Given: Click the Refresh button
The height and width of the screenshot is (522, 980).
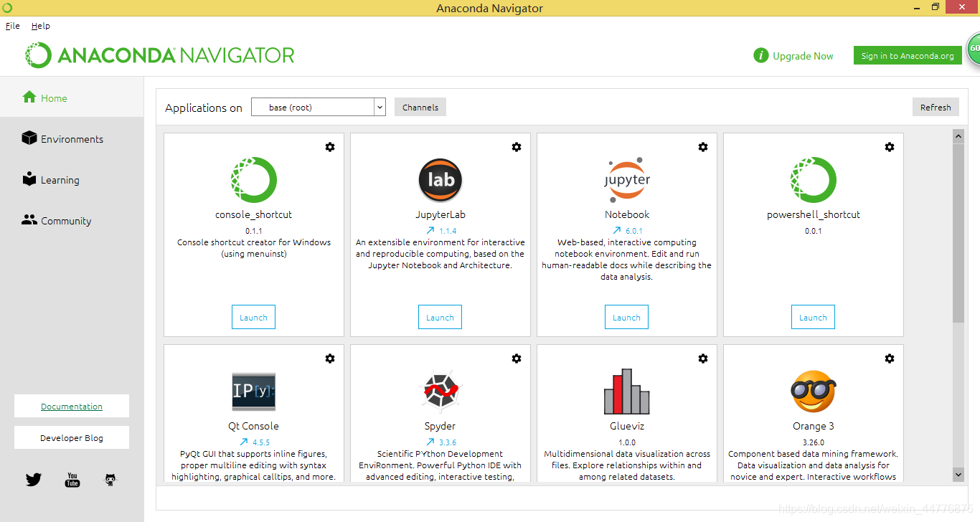Looking at the screenshot, I should click(936, 107).
